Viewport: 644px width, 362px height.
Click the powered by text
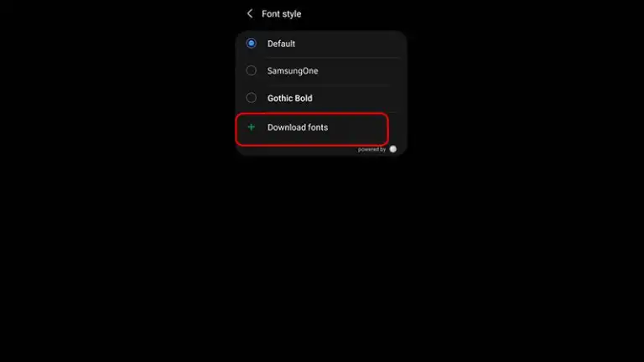click(x=371, y=149)
